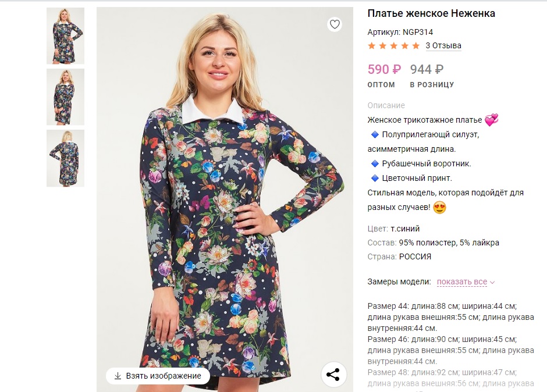Image resolution: width=547 pixels, height=392 pixels.
Task: Select the second side-pose thumbnail
Action: pyautogui.click(x=65, y=97)
